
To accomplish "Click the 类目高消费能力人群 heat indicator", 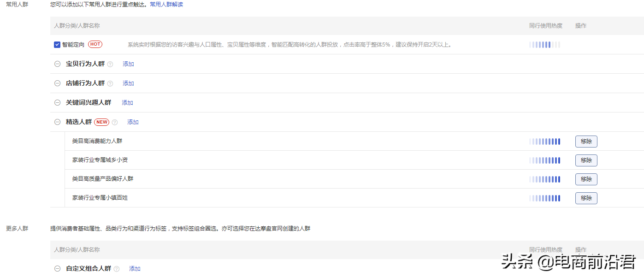I will point(544,141).
